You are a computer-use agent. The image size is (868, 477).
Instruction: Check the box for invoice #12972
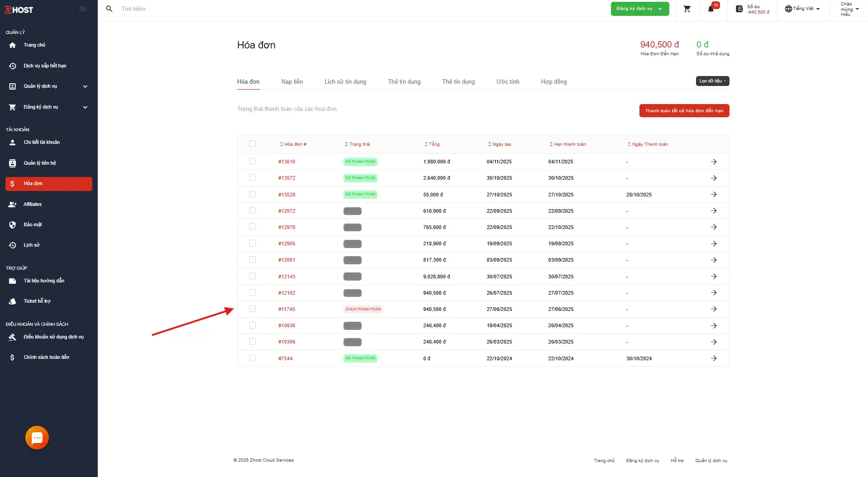coord(253,210)
